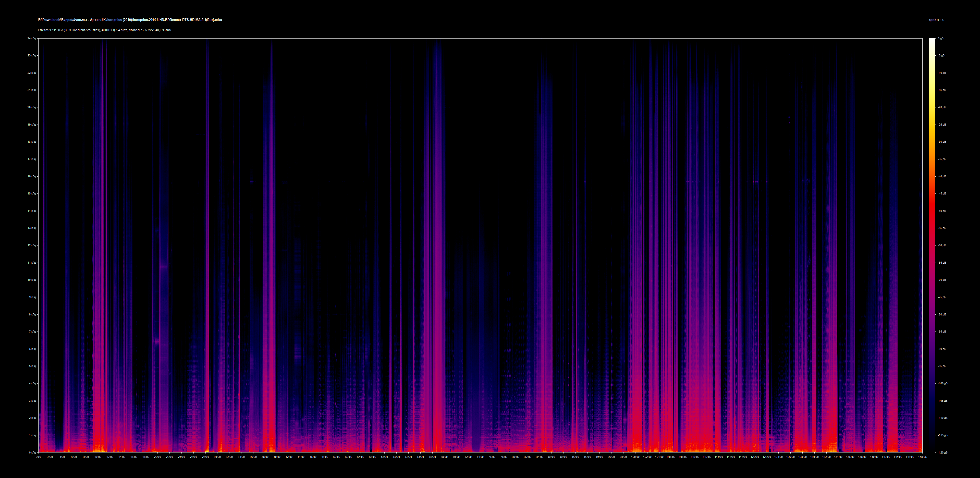Click the 24 кГц frequency axis label
The width and height of the screenshot is (980, 478).
(x=32, y=39)
